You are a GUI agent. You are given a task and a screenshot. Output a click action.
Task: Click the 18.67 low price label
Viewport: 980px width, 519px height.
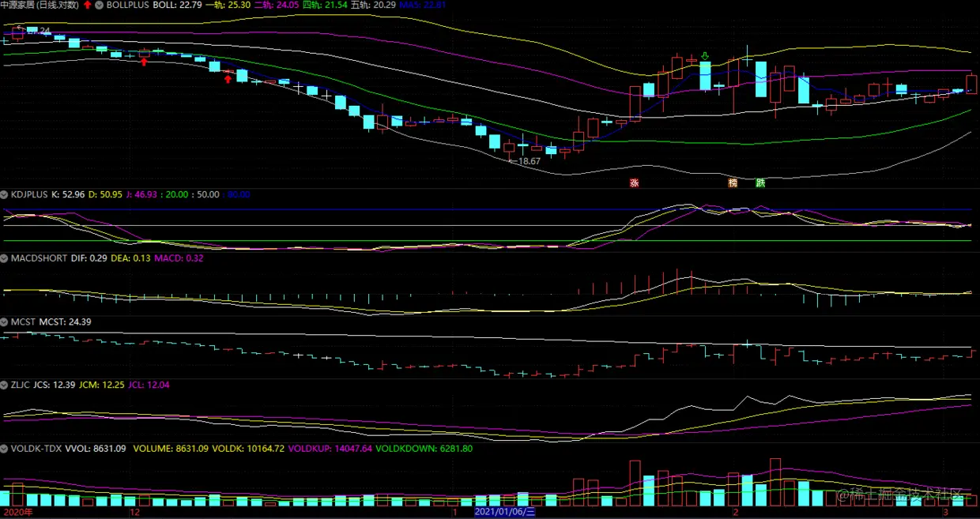529,161
